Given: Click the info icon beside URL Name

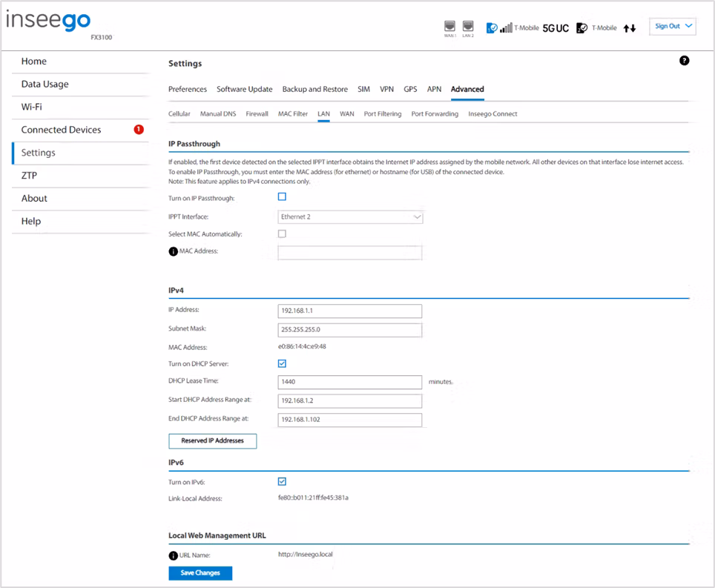Looking at the screenshot, I should tap(174, 555).
